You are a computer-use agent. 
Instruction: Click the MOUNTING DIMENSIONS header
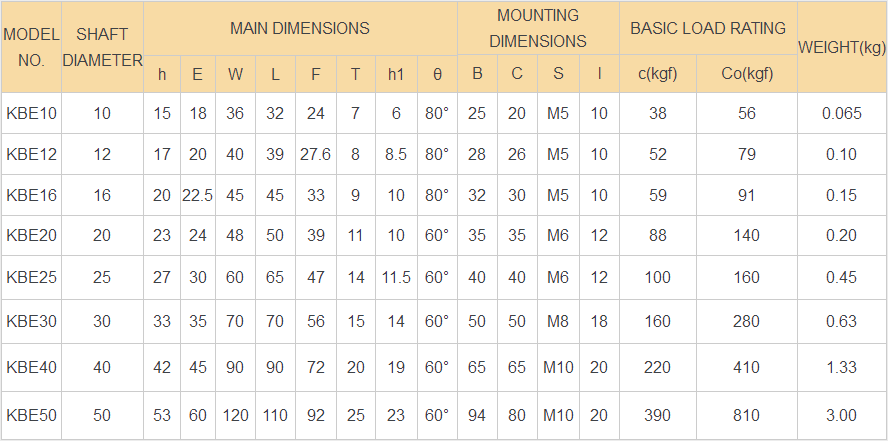pos(538,28)
